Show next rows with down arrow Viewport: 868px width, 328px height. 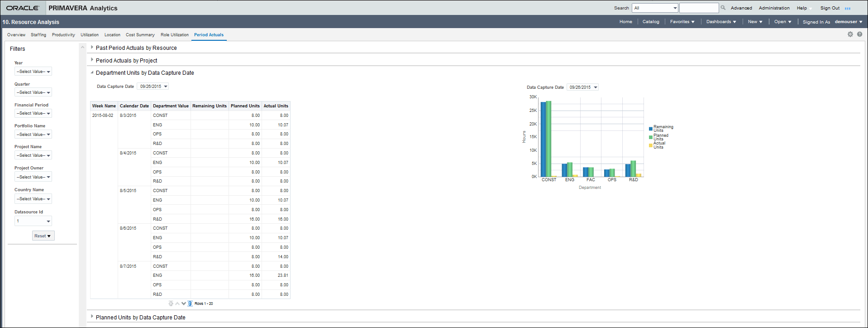pyautogui.click(x=184, y=304)
